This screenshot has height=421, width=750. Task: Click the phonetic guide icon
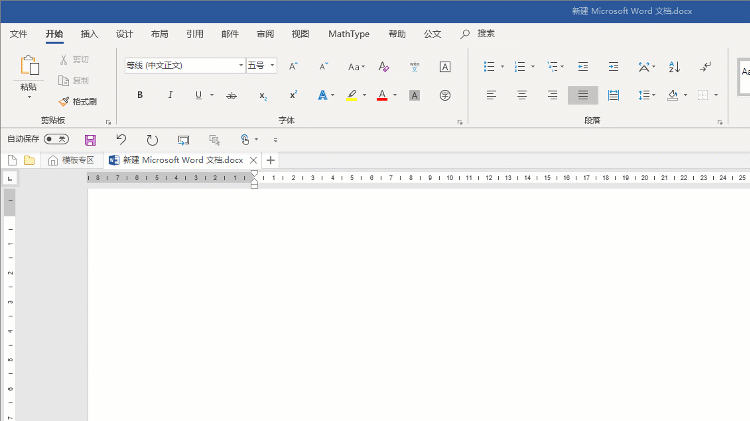pos(414,66)
